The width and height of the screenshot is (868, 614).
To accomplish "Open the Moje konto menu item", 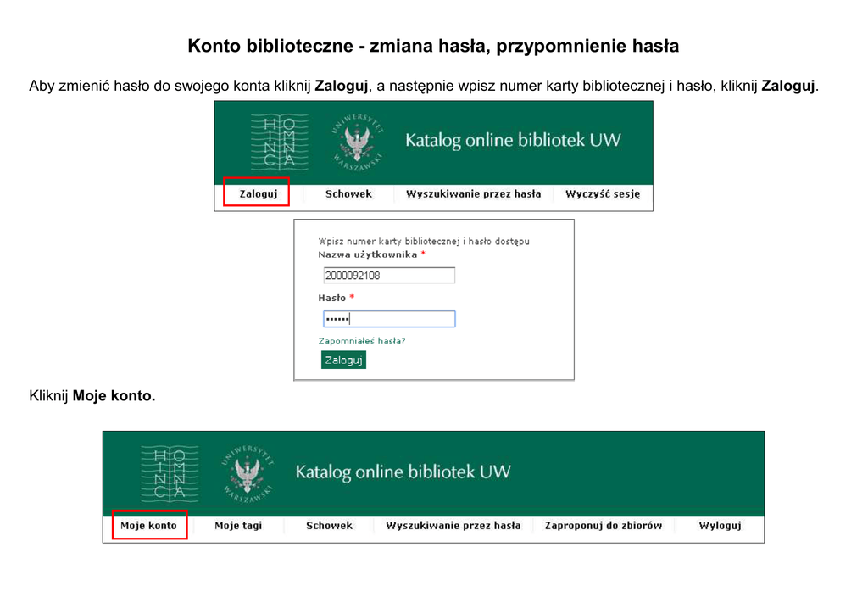I will [x=148, y=526].
